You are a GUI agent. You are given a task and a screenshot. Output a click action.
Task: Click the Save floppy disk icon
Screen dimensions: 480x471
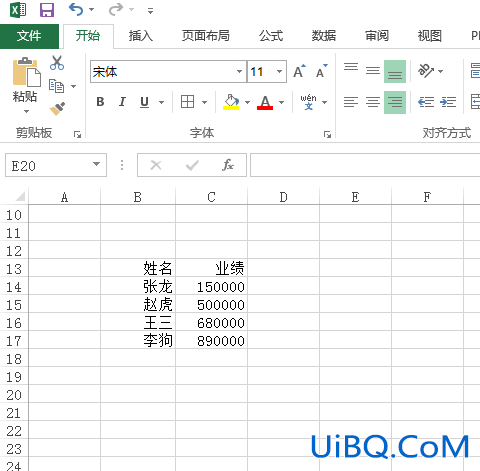click(47, 10)
